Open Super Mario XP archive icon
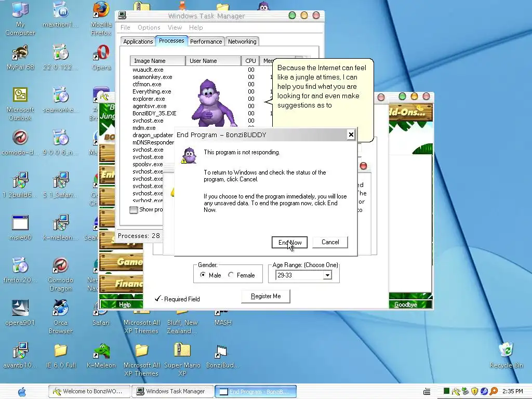This screenshot has height=399, width=532. click(182, 360)
